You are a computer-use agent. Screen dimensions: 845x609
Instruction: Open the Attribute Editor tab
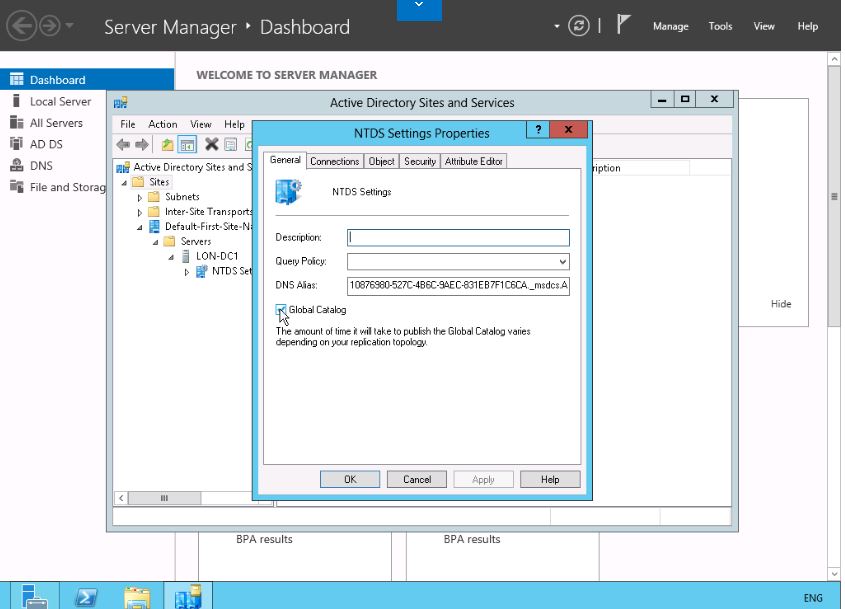click(x=474, y=161)
